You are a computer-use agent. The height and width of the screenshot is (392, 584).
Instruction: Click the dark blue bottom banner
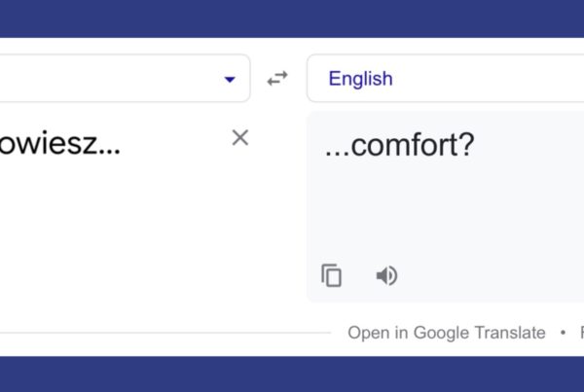(292, 374)
